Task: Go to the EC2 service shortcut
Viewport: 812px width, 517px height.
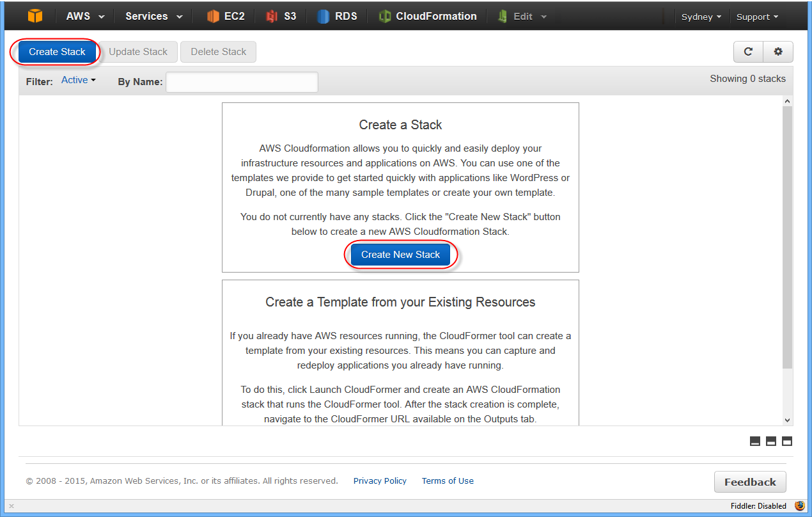Action: tap(226, 17)
